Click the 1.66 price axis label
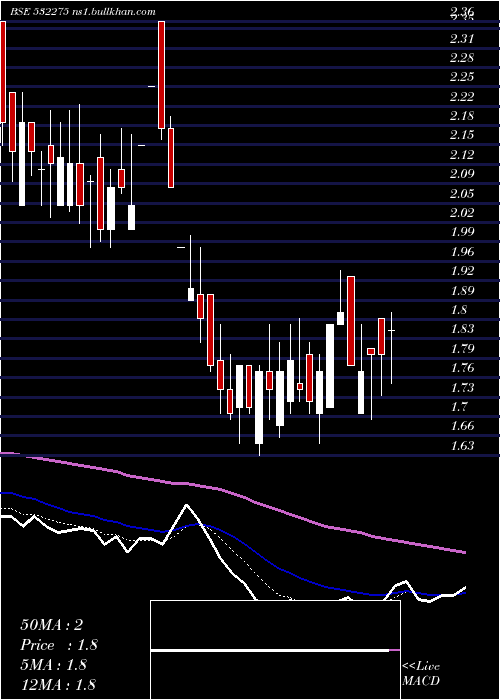This screenshot has width=500, height=700. click(462, 426)
